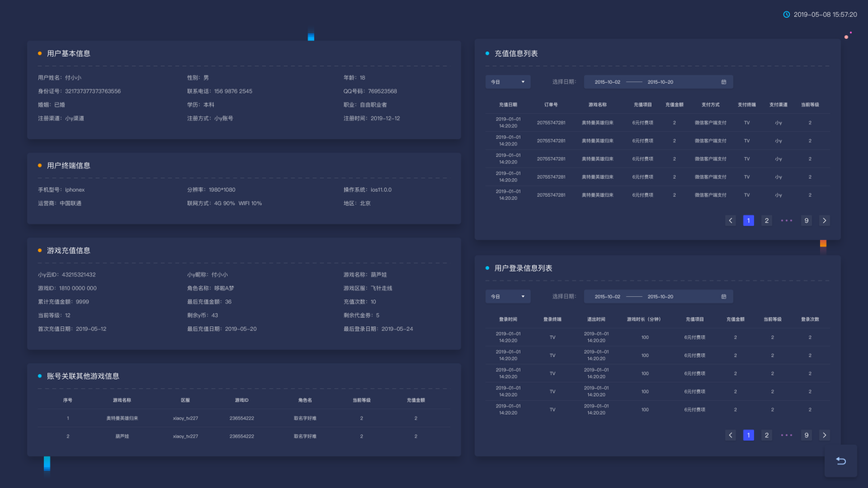Click the 充值信息列表 panel title

516,54
